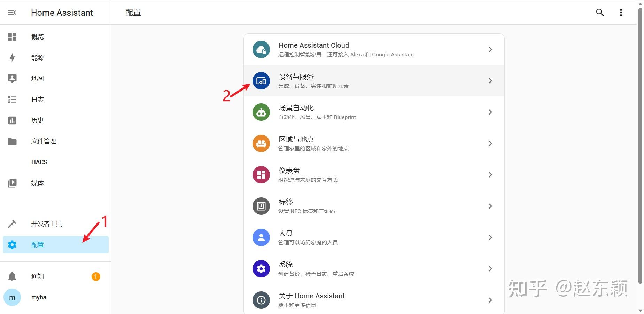
Task: Click the Home Assistant Cloud icon
Action: 261,49
